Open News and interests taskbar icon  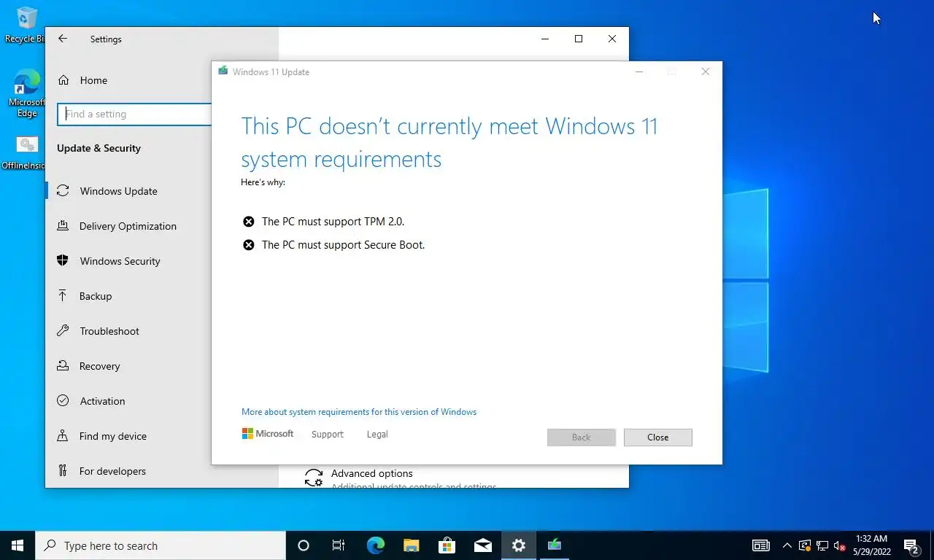coord(761,545)
